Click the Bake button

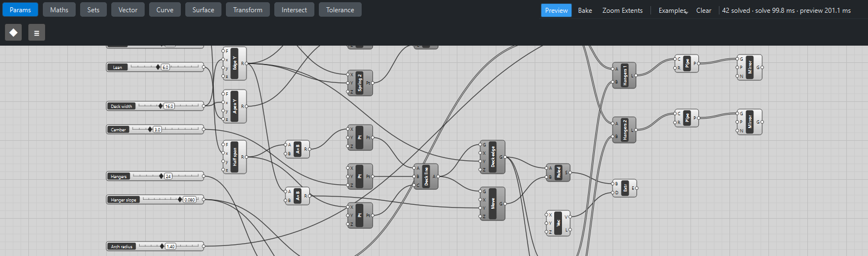585,11
